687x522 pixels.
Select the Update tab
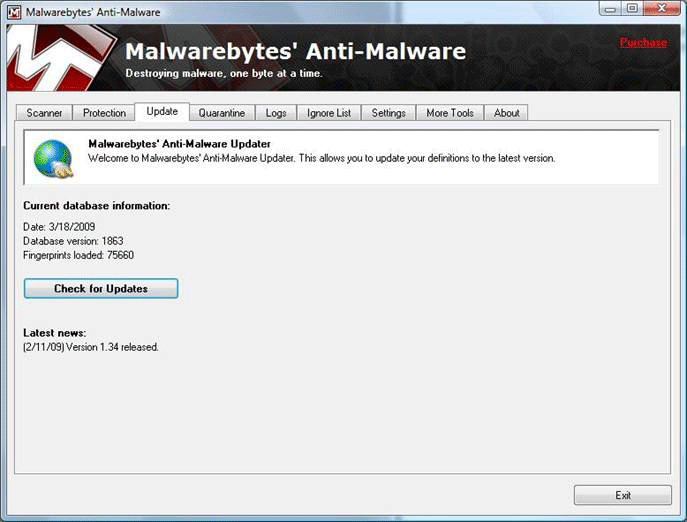pyautogui.click(x=162, y=112)
